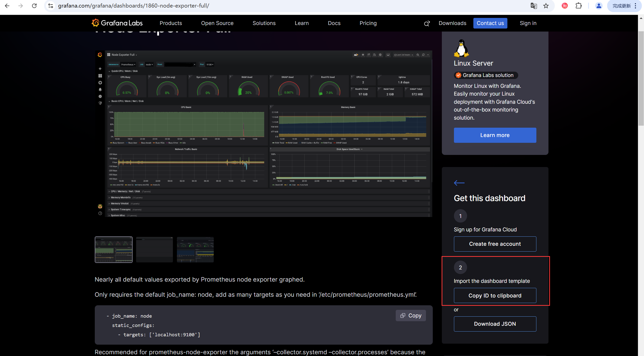Copy the job_name code snippet
The image size is (644, 356).
pos(411,315)
